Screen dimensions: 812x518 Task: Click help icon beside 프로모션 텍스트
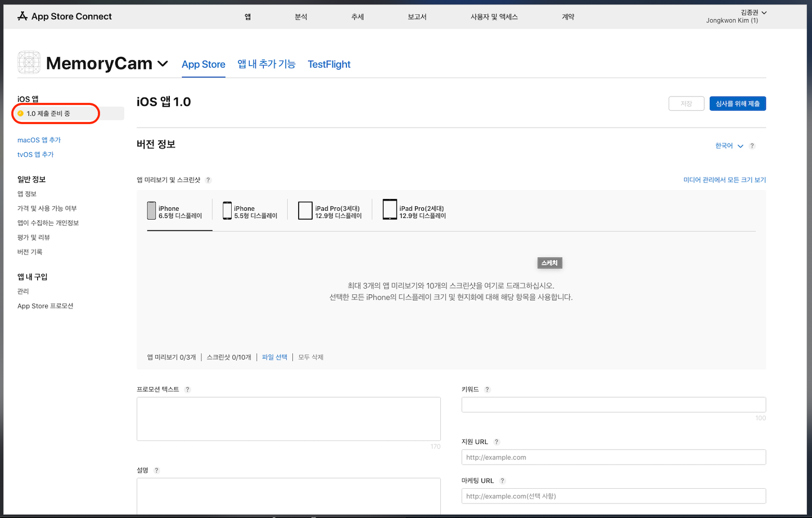click(187, 389)
